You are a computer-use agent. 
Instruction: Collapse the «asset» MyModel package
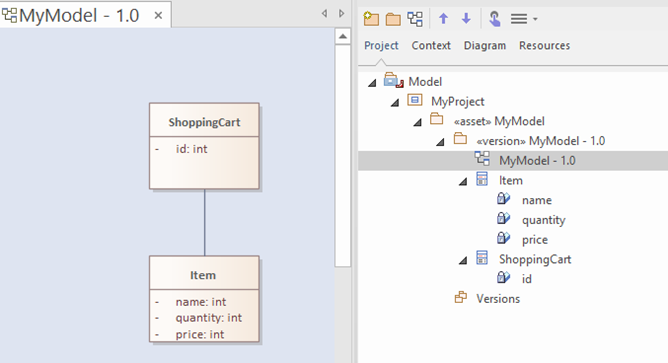pyautogui.click(x=418, y=122)
